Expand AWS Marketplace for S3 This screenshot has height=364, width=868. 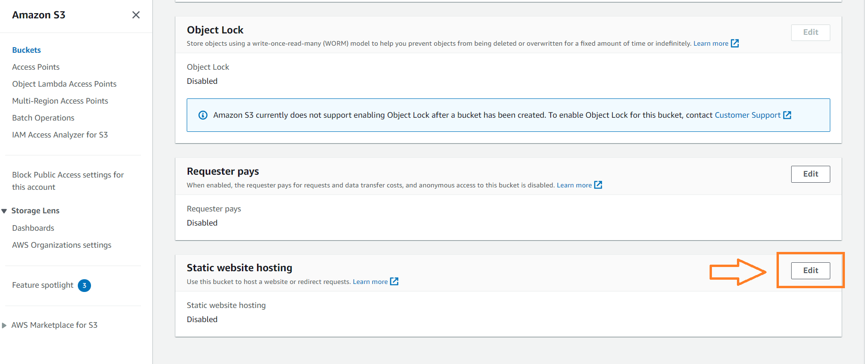coord(4,325)
